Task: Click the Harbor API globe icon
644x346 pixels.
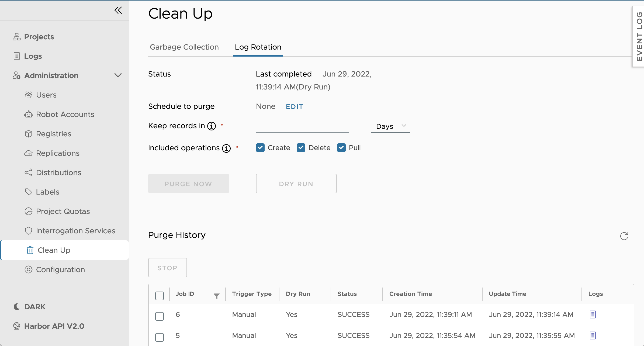Action: coord(17,326)
